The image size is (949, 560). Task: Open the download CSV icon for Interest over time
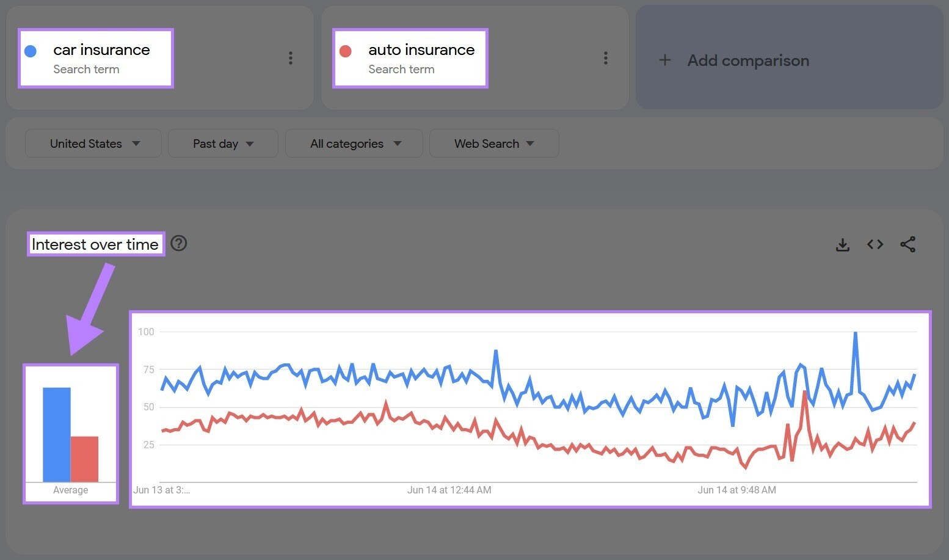point(843,244)
